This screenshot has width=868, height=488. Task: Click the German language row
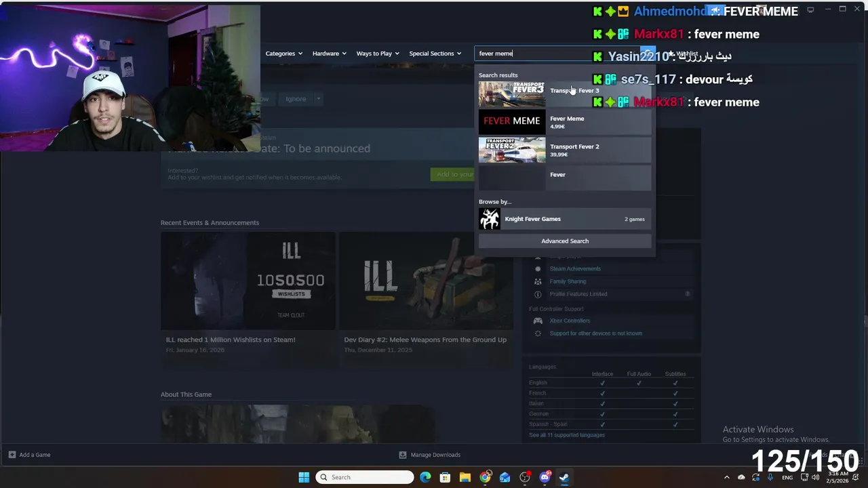pyautogui.click(x=610, y=413)
